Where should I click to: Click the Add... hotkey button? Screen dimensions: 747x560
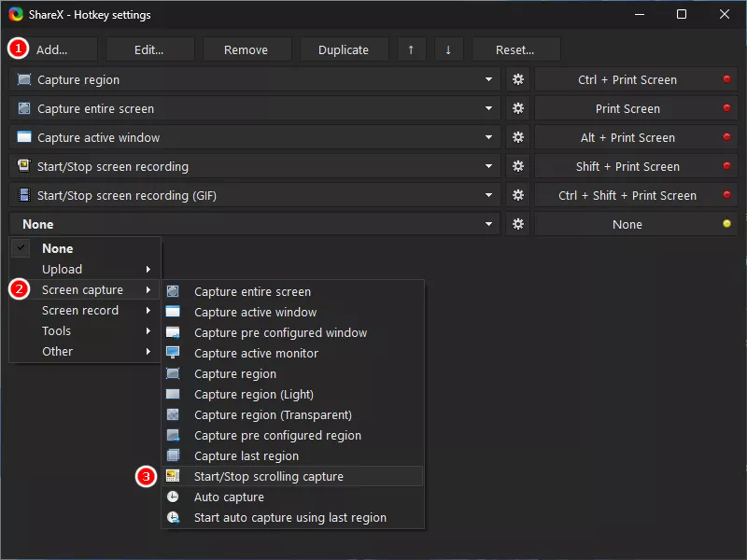tap(52, 49)
